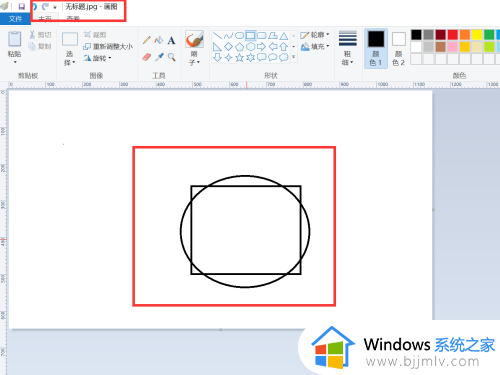Open the shape Fill dropdown
The image size is (500, 375).
pos(315,47)
